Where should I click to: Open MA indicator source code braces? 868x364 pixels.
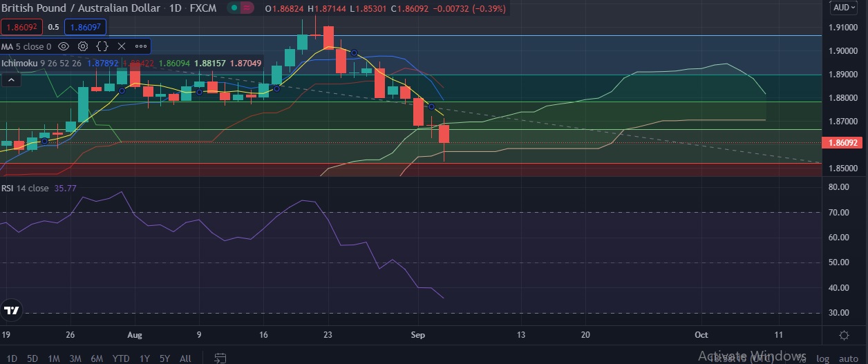point(102,46)
